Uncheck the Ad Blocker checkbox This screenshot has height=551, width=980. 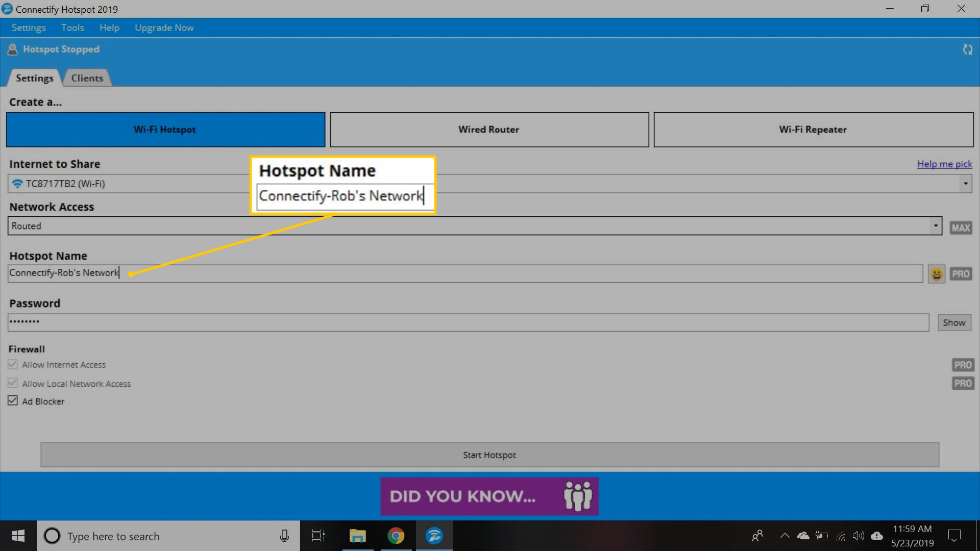pos(13,401)
